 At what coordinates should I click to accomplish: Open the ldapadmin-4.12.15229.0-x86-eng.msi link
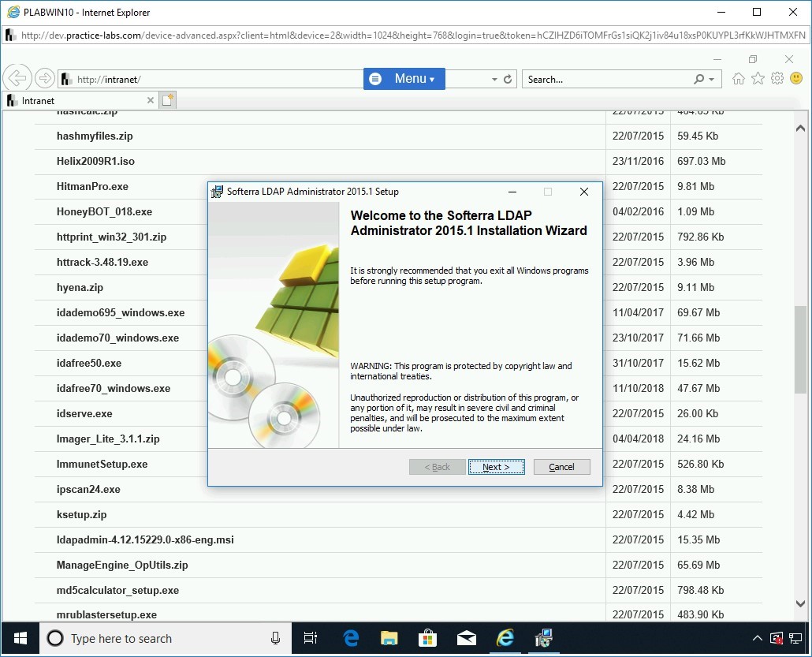coord(145,539)
